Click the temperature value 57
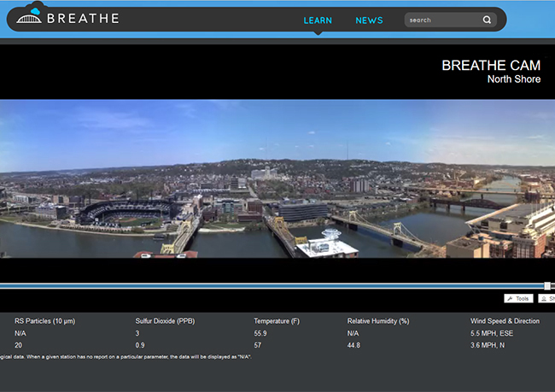555x392 pixels. [x=257, y=345]
